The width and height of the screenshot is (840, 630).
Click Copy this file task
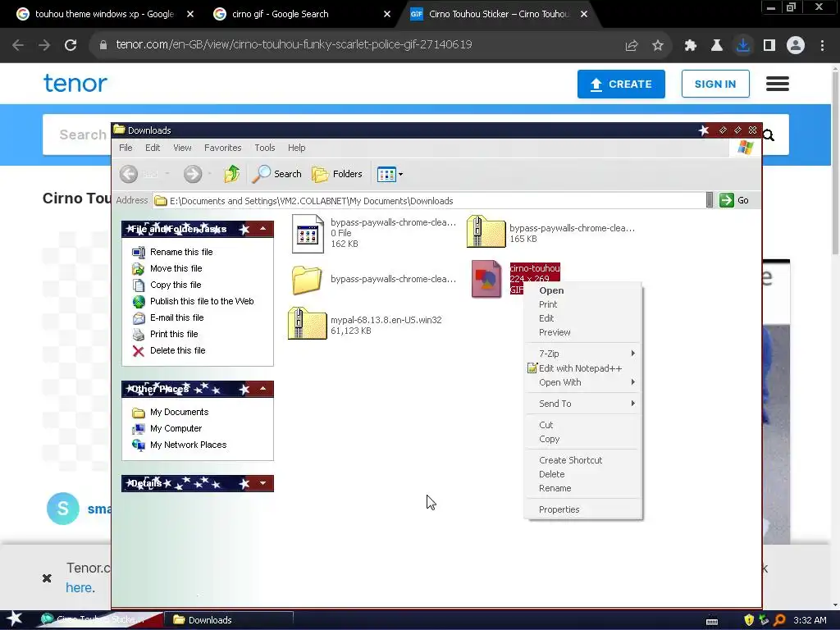176,285
